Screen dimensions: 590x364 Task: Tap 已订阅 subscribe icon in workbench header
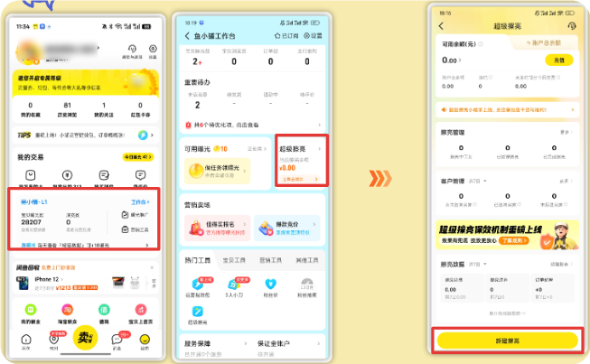click(277, 36)
